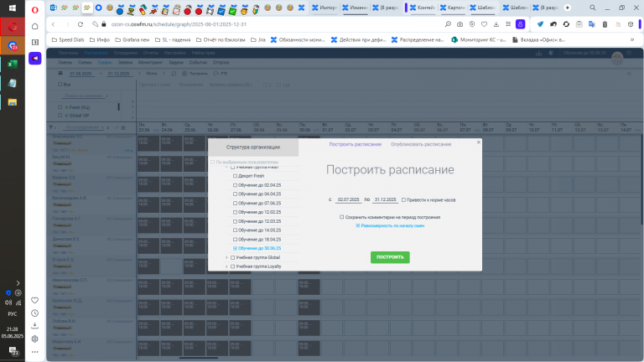Add page to bookmarks heart icon
Screen dimensions: 644x362
coord(484,24)
